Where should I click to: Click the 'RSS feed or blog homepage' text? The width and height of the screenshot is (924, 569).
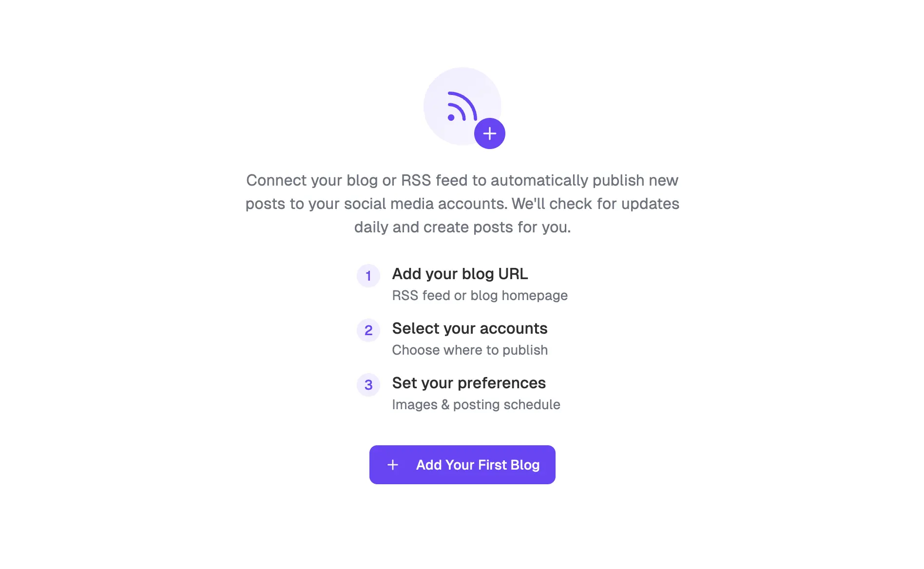pos(480,295)
